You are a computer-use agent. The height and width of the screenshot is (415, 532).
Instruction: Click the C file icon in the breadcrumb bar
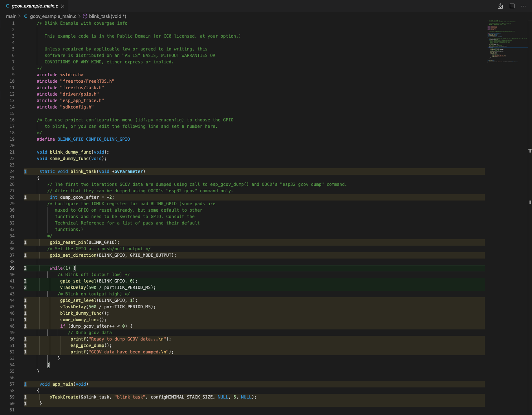click(25, 16)
